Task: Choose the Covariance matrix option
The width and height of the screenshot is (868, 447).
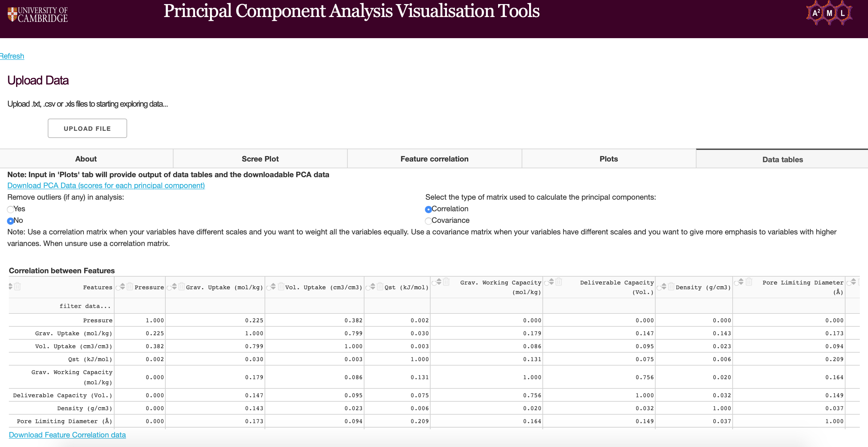Action: [x=428, y=221]
